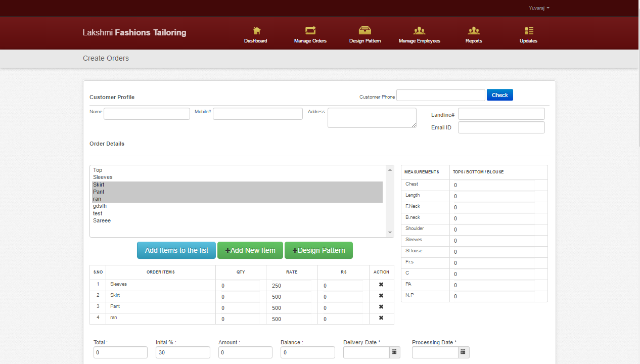
Task: Open the Dashboard home icon
Action: coord(256,30)
